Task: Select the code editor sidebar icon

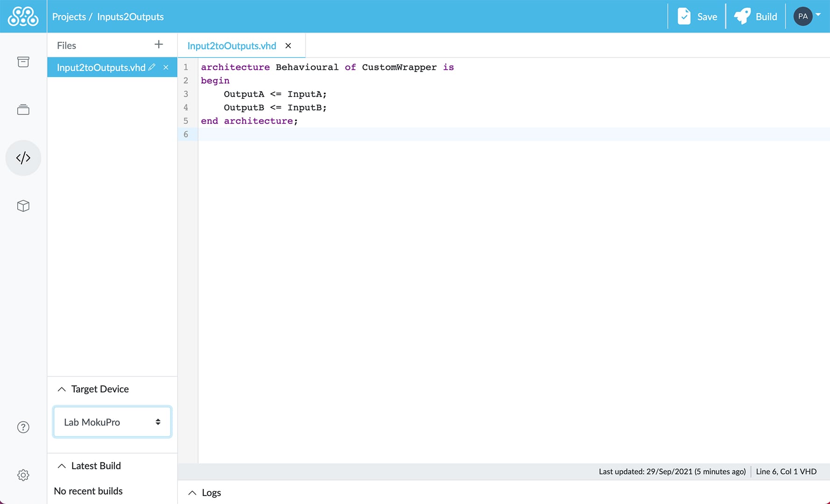Action: [x=23, y=158]
